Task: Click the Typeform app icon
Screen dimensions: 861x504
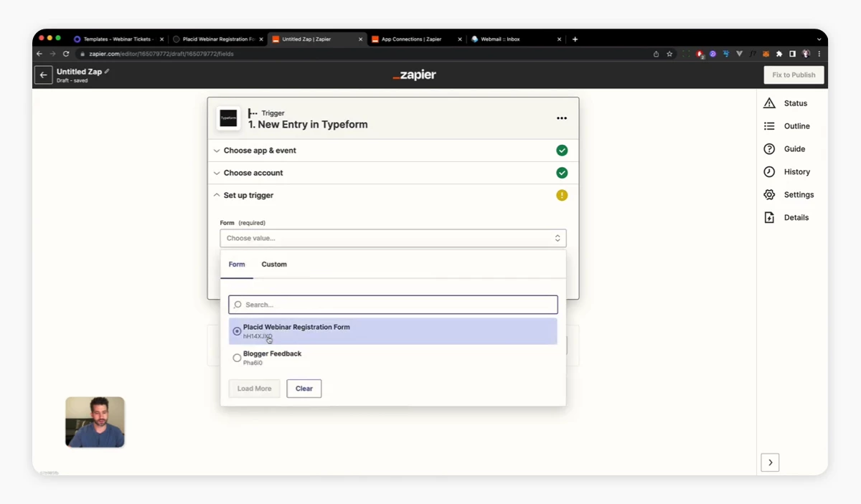Action: click(228, 118)
